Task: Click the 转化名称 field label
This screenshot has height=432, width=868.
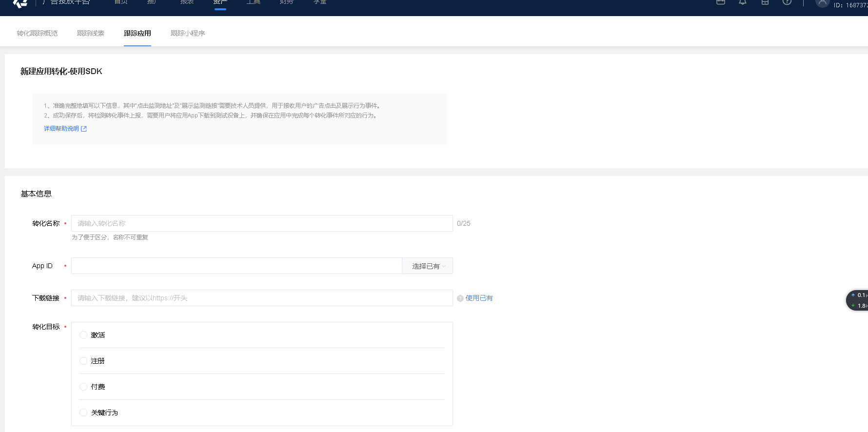Action: (x=46, y=223)
